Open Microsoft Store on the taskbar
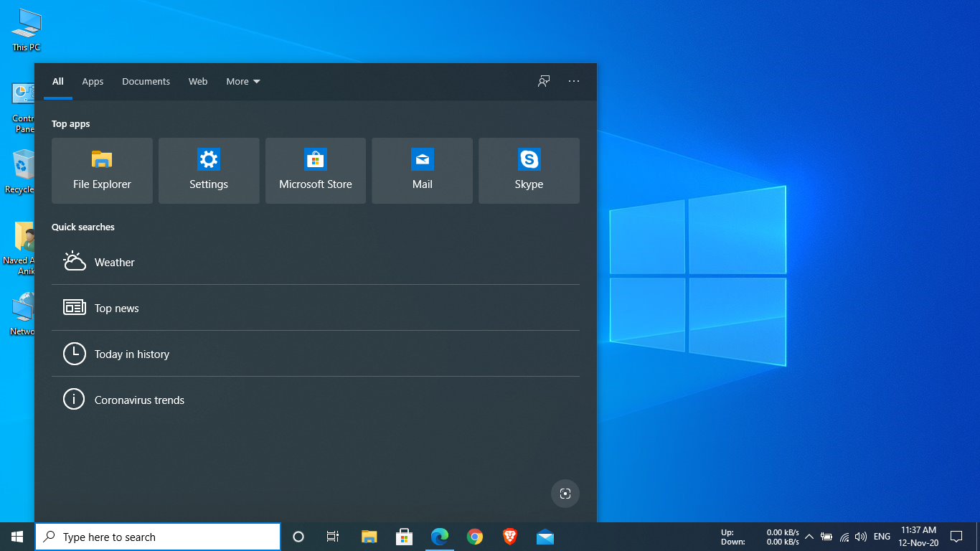Screen dimensions: 980x551 (x=404, y=537)
